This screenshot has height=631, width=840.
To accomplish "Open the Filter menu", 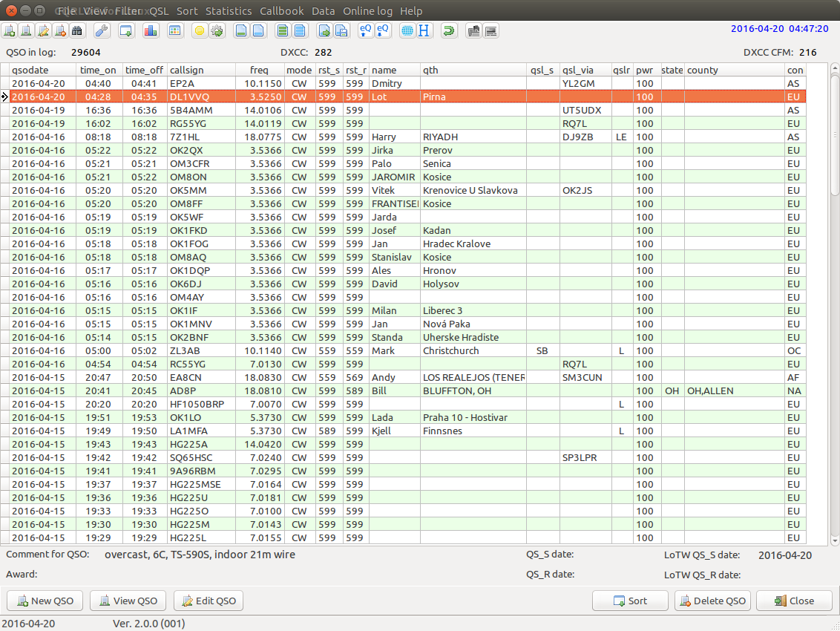I will coord(128,10).
